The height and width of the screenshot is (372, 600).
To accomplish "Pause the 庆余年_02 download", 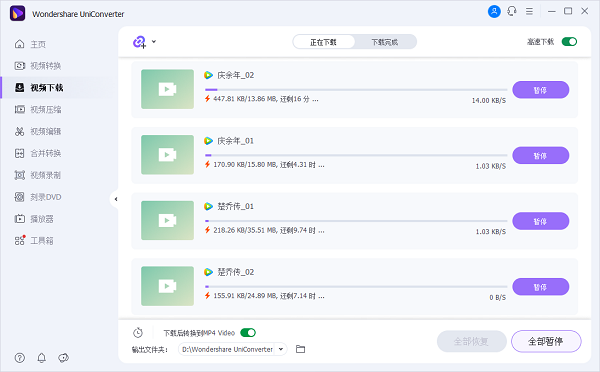I will [540, 90].
